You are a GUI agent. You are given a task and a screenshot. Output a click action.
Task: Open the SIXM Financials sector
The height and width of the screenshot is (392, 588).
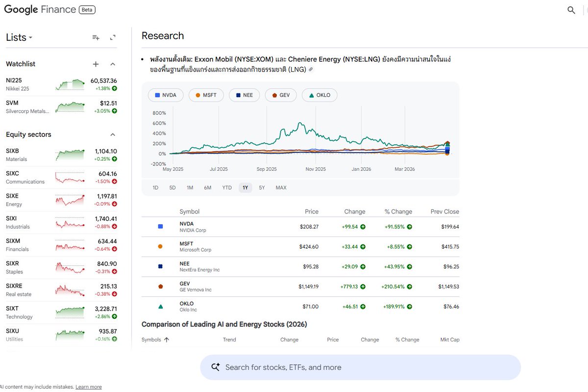[x=61, y=245]
